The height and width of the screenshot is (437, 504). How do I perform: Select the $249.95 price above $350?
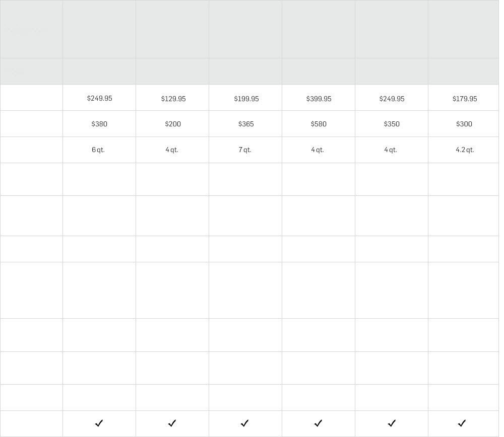tap(392, 99)
